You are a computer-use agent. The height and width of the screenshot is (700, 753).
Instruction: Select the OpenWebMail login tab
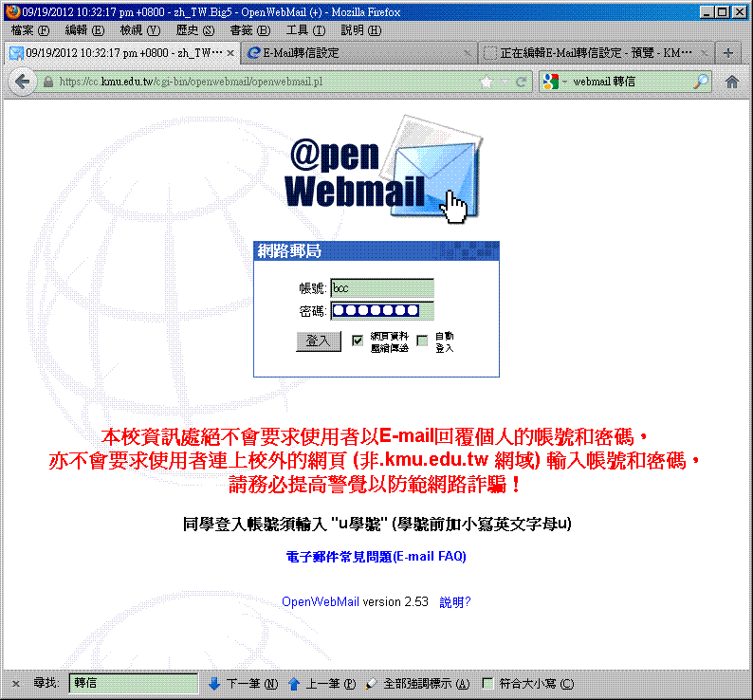[x=122, y=53]
